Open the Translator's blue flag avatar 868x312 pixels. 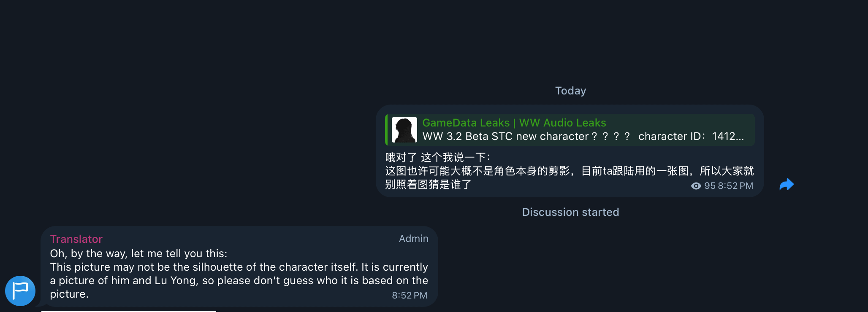pyautogui.click(x=20, y=291)
